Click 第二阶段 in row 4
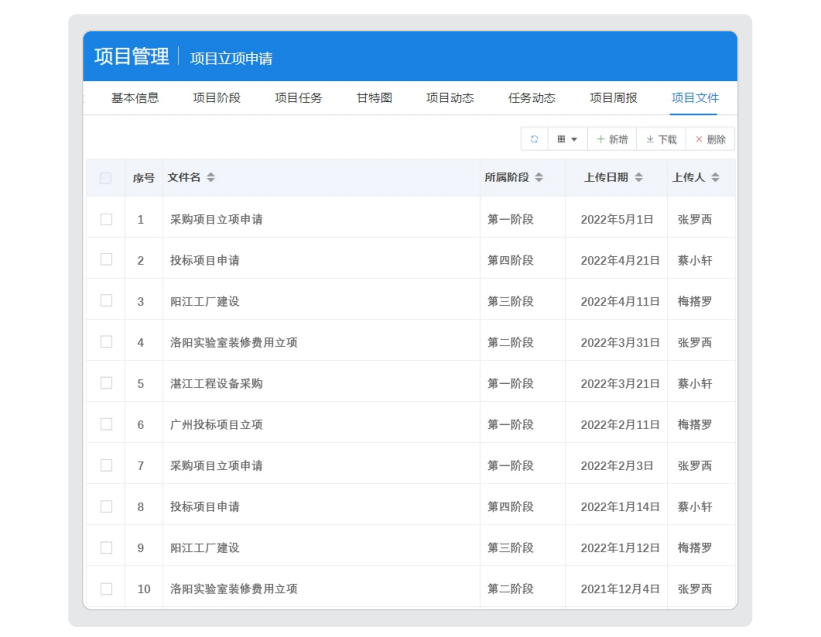Viewport: 821px width, 637px height. coord(511,342)
